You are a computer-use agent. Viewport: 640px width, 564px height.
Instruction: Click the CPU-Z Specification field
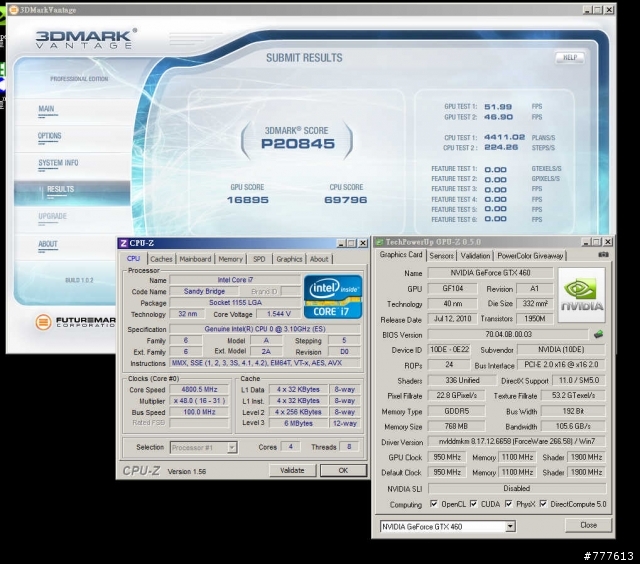[x=265, y=329]
